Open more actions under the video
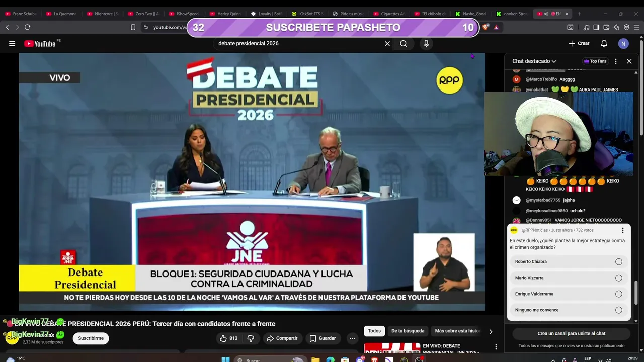The width and height of the screenshot is (644, 362). [352, 338]
